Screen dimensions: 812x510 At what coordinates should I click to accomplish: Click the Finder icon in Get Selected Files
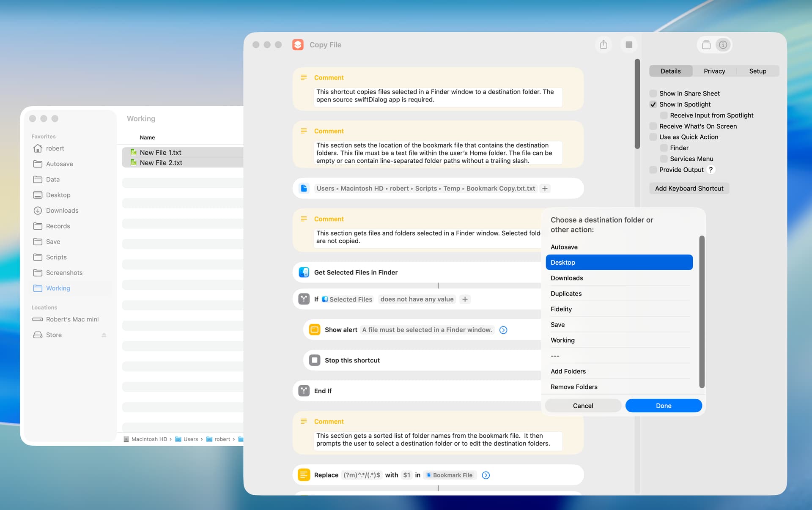(304, 272)
